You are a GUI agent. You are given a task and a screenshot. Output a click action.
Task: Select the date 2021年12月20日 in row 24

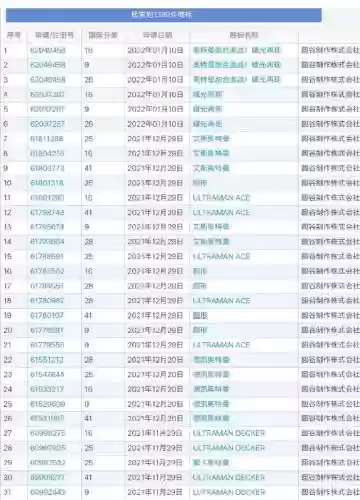(x=155, y=389)
